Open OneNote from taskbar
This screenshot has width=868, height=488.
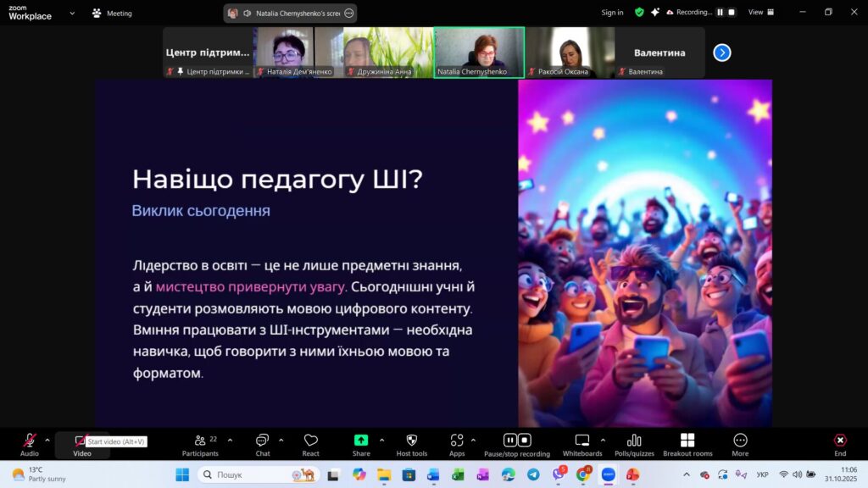click(482, 474)
